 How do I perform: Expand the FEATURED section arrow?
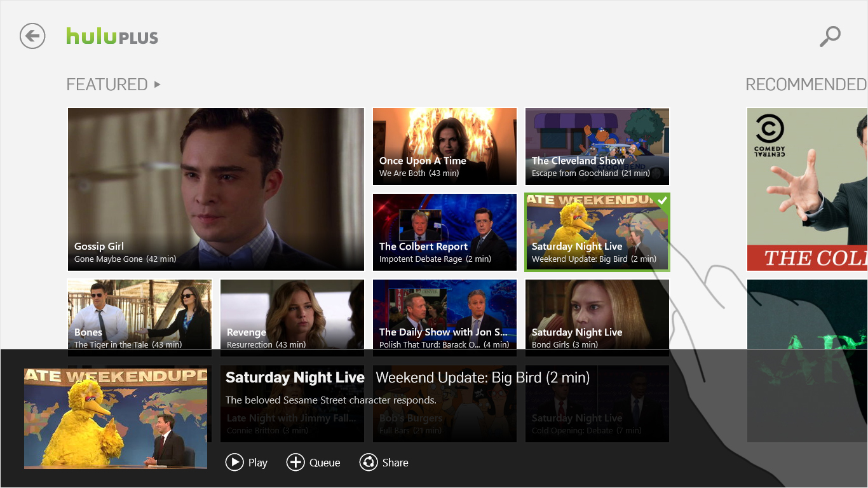point(157,84)
